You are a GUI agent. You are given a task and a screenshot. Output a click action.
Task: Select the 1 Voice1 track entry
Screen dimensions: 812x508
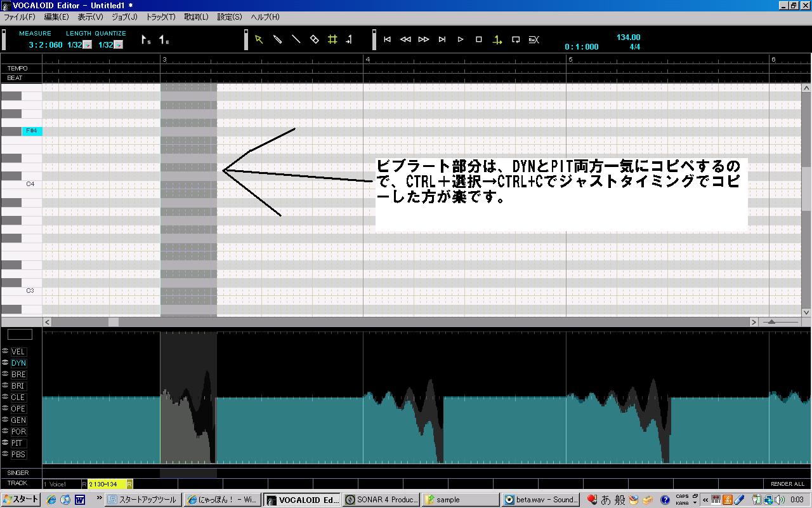(x=61, y=485)
